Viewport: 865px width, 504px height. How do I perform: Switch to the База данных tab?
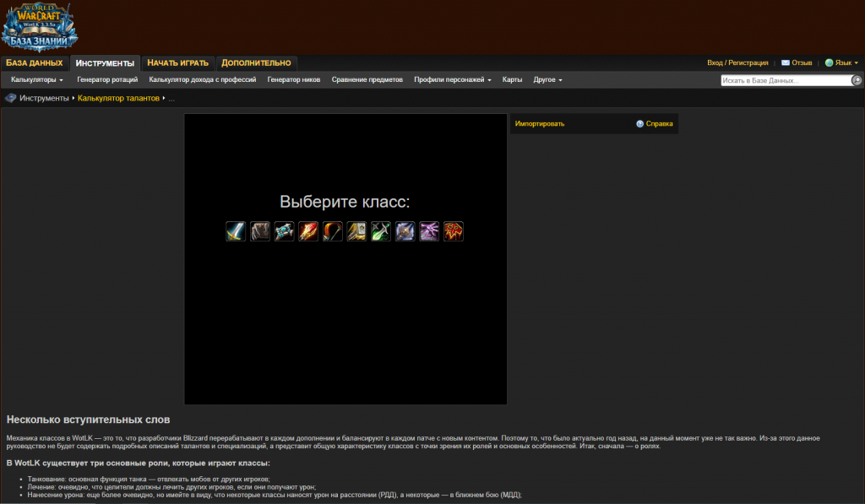(35, 63)
